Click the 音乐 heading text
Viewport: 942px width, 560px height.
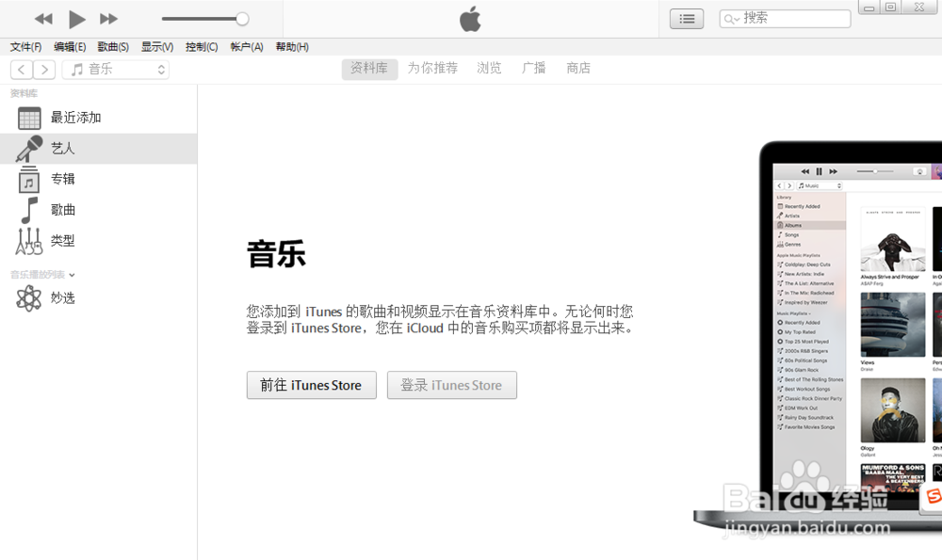pos(276,254)
